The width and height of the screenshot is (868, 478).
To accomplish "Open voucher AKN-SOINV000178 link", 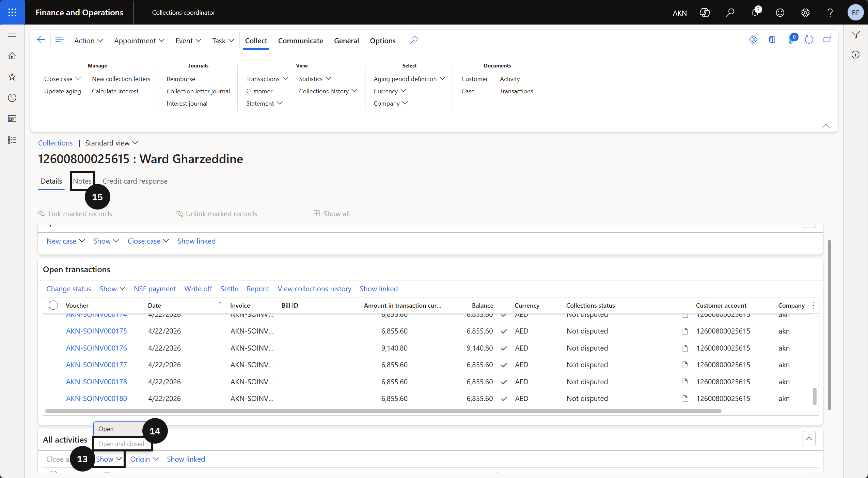I will coord(96,382).
